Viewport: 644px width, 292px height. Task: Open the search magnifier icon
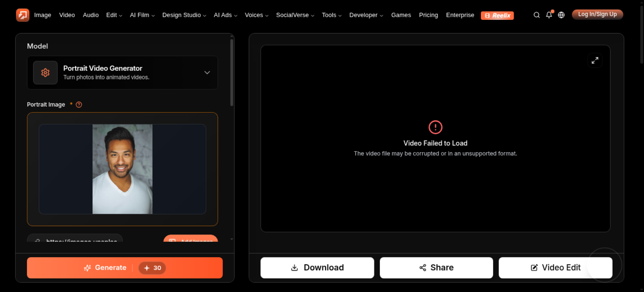536,15
